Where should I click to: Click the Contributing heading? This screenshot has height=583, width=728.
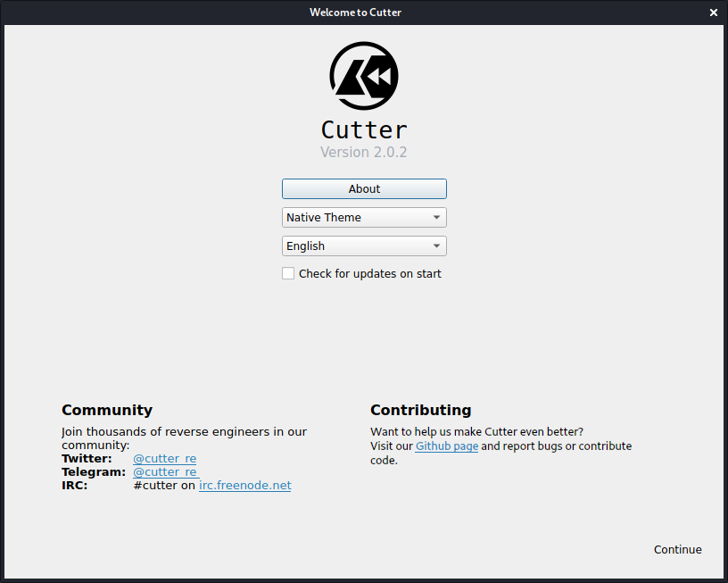click(x=420, y=411)
